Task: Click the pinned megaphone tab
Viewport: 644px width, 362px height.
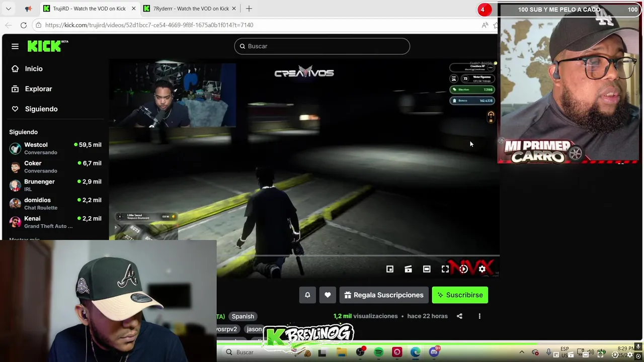Action: pos(28,9)
